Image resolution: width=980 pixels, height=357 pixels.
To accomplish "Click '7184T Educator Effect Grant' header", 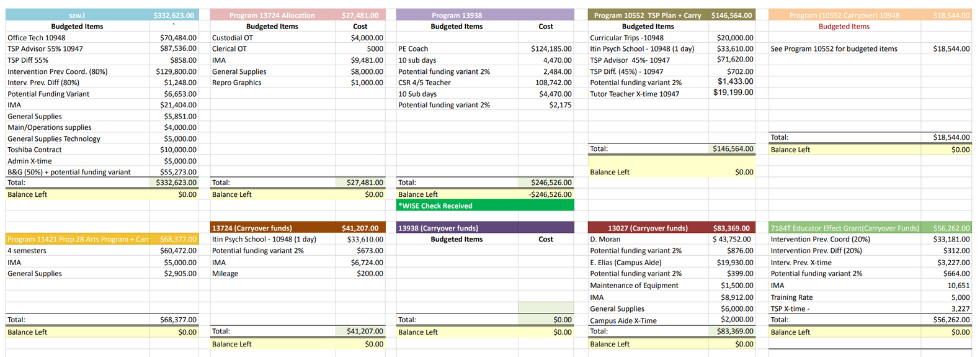I will (x=844, y=228).
